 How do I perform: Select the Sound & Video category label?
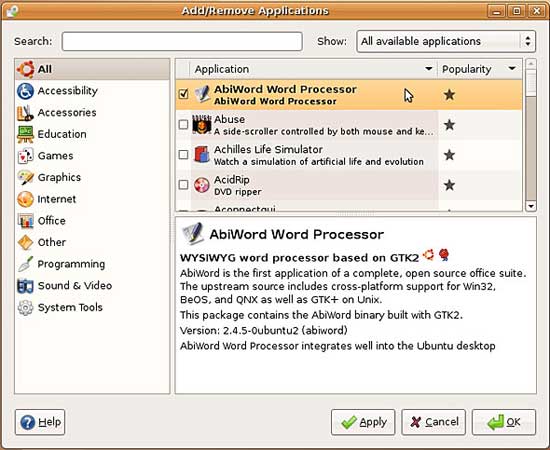(75, 286)
